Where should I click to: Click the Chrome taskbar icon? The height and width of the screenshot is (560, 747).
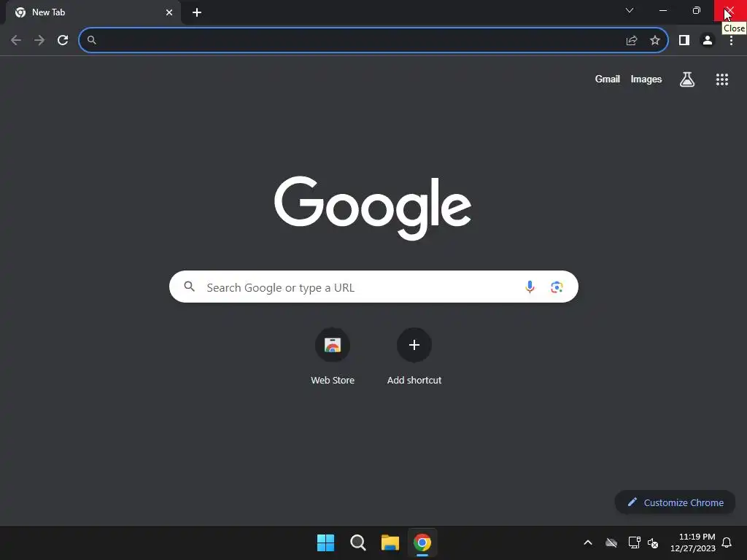pos(422,542)
